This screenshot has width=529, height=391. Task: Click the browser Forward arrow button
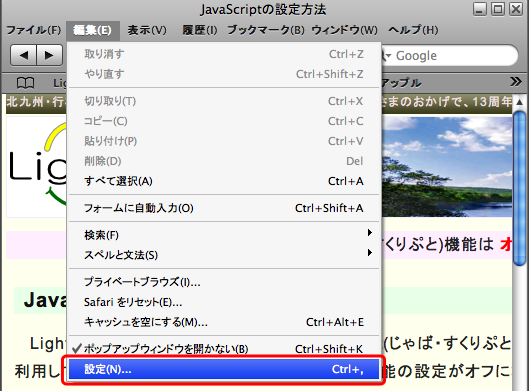[x=49, y=55]
